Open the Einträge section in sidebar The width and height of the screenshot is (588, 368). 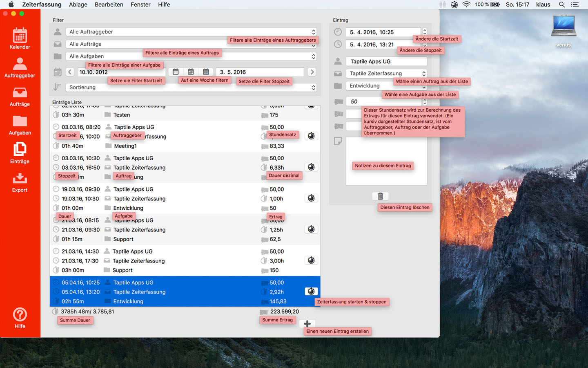(20, 153)
